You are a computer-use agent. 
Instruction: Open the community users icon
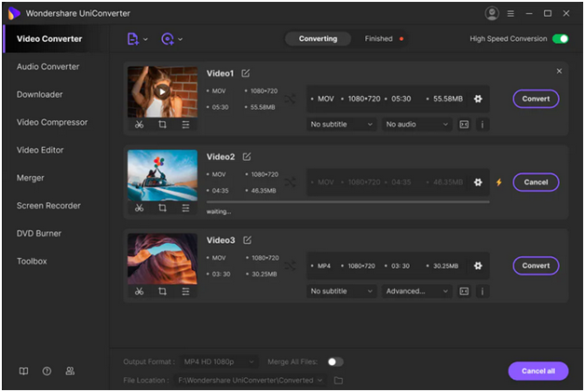click(x=70, y=372)
